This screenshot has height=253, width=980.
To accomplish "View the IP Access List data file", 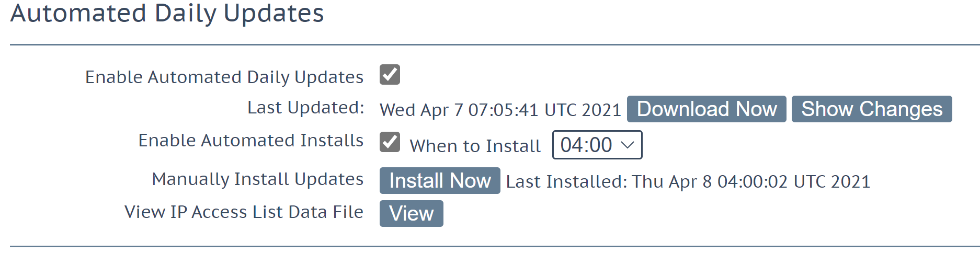I will 412,214.
